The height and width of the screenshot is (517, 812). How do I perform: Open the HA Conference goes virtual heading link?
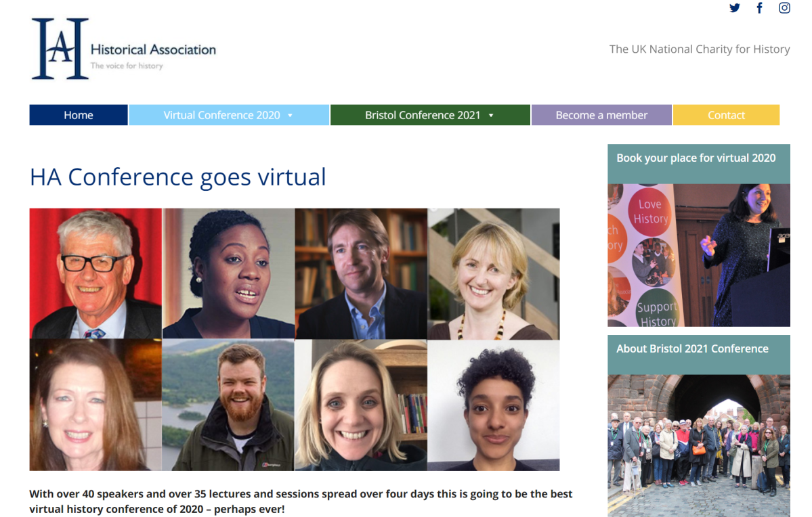[x=177, y=177]
